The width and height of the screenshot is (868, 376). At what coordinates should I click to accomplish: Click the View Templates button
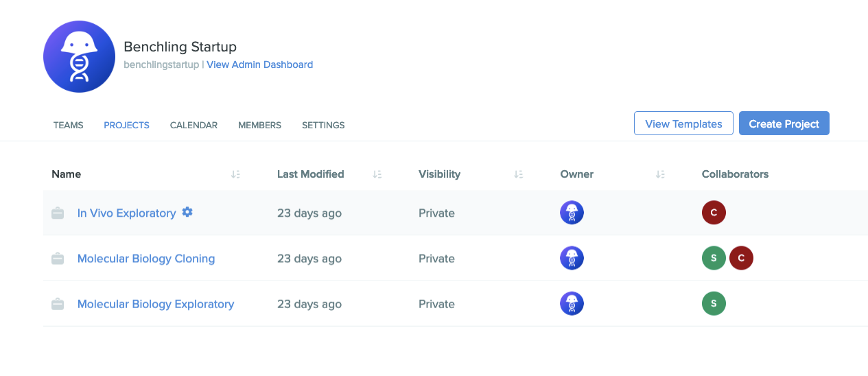pos(683,124)
